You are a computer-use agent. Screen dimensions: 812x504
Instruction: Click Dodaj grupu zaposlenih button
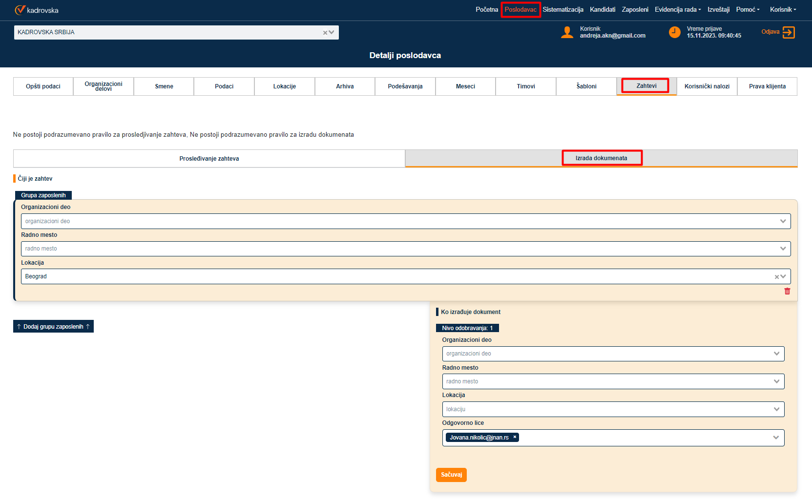tap(53, 327)
